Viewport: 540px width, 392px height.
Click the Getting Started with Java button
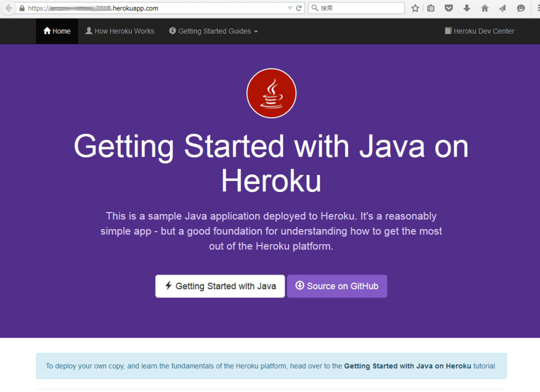pos(220,286)
